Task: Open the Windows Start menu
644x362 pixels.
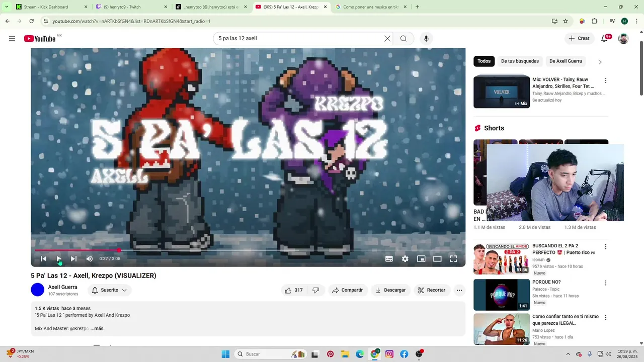Action: pyautogui.click(x=225, y=354)
